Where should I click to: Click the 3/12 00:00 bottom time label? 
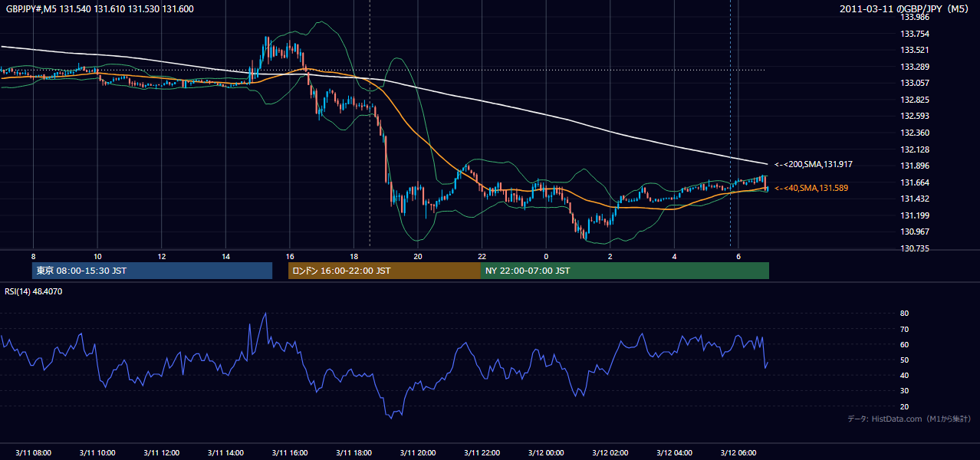pyautogui.click(x=546, y=452)
